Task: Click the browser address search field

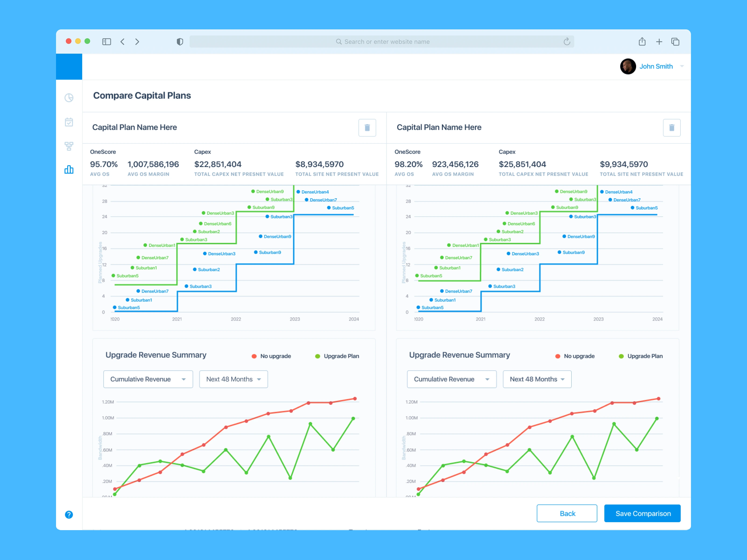Action: tap(382, 42)
